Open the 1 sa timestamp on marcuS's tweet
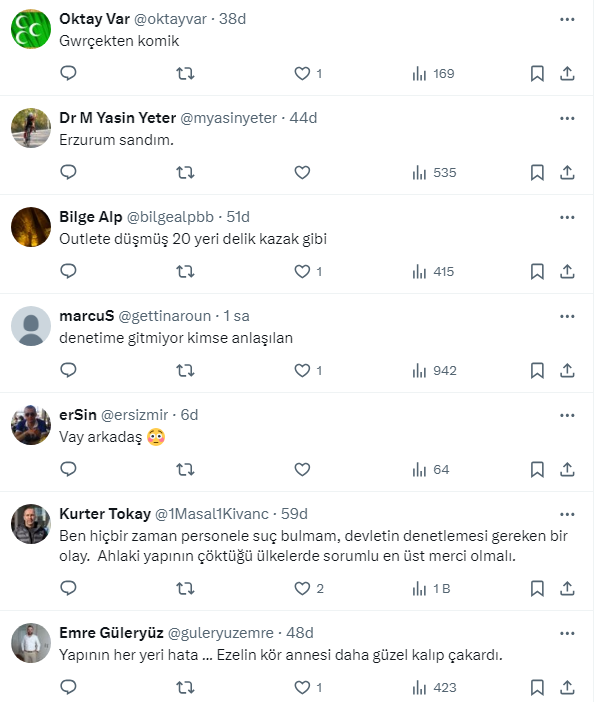604x702 pixels. (x=236, y=315)
